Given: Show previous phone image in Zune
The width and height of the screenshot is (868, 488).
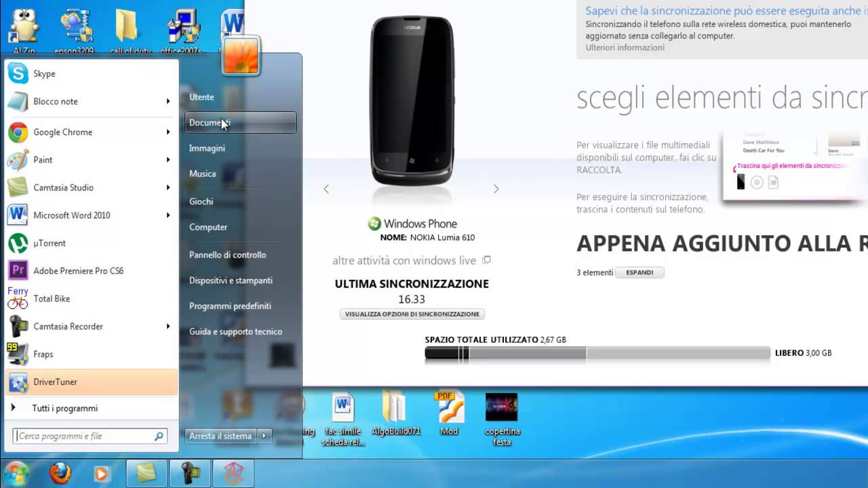Looking at the screenshot, I should pos(326,189).
